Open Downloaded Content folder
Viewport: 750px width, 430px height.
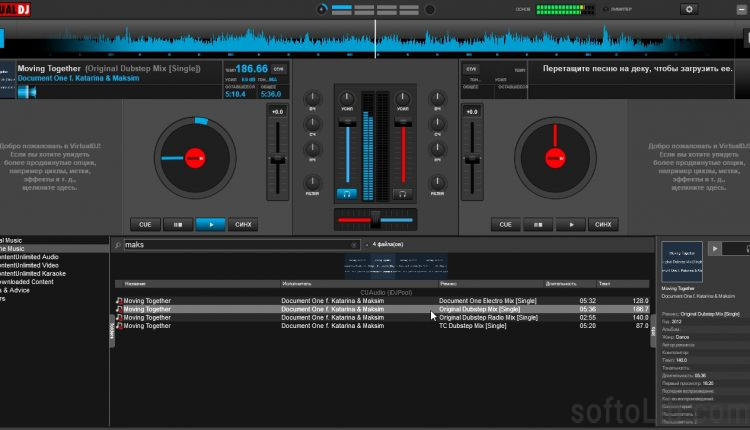click(27, 282)
